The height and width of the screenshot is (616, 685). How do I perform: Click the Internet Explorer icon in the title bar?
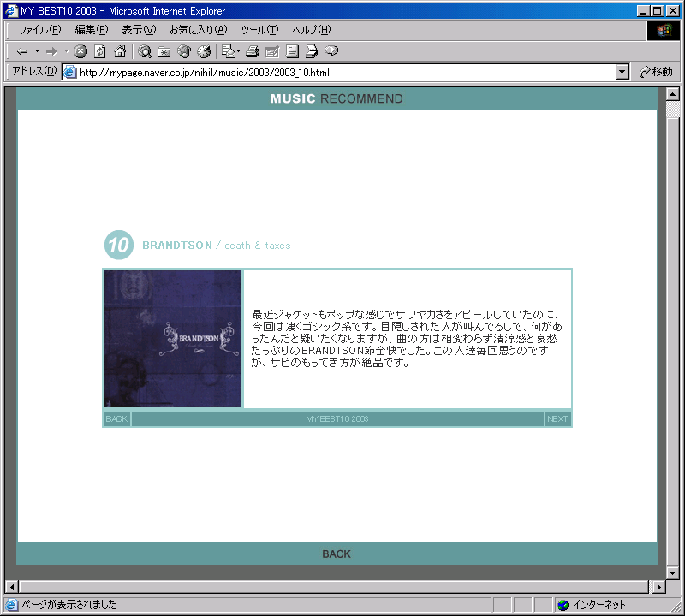point(11,11)
